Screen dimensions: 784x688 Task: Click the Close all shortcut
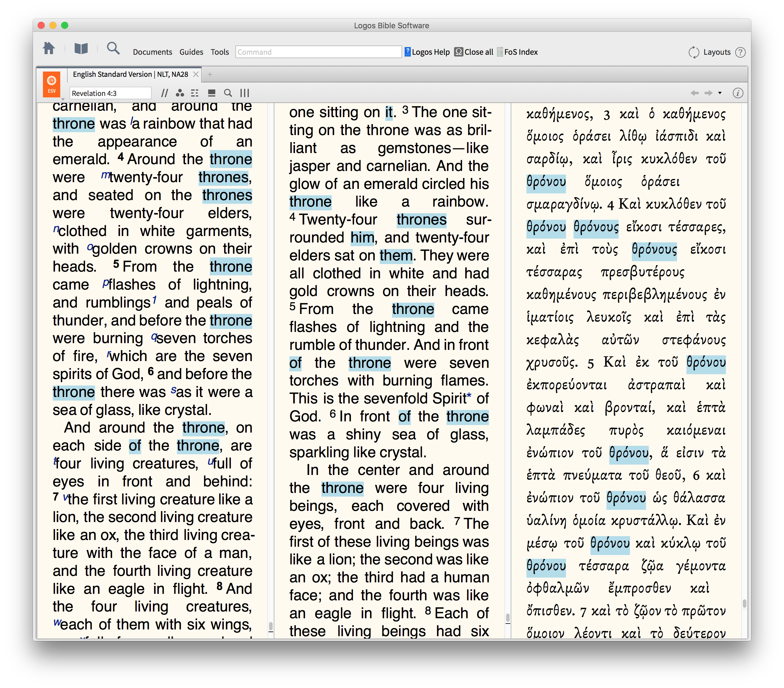click(474, 52)
